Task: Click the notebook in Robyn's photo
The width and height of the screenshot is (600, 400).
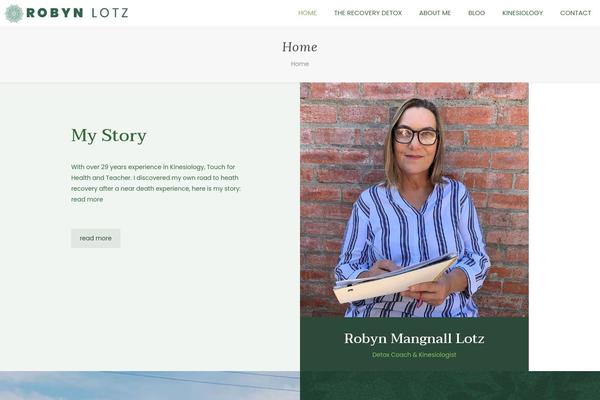Action: coord(395,278)
